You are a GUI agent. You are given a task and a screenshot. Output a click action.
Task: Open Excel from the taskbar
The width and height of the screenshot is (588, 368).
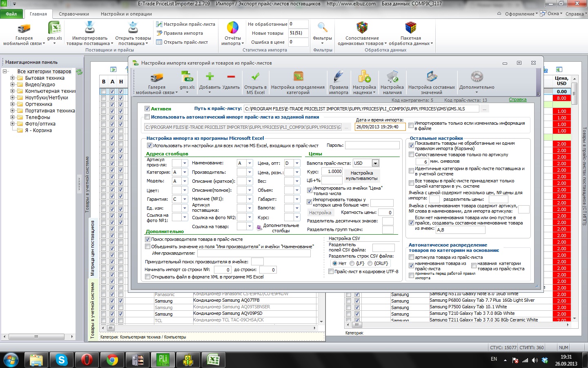click(x=213, y=360)
